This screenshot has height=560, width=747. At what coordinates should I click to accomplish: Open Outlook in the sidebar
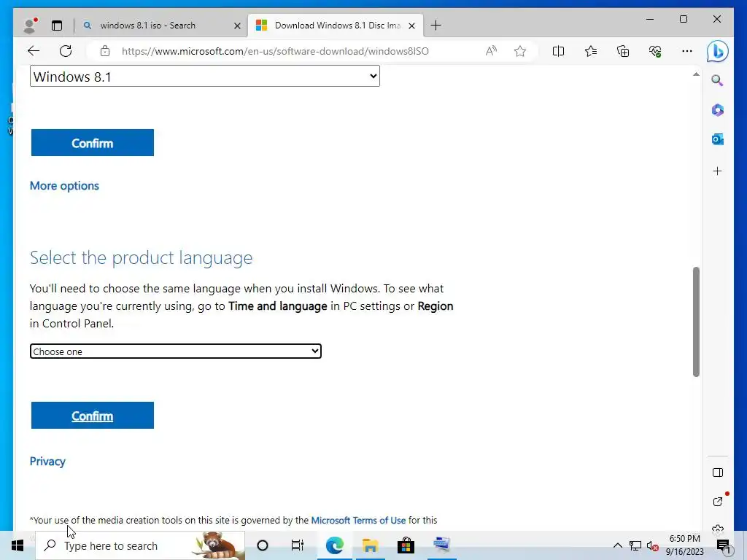click(718, 139)
